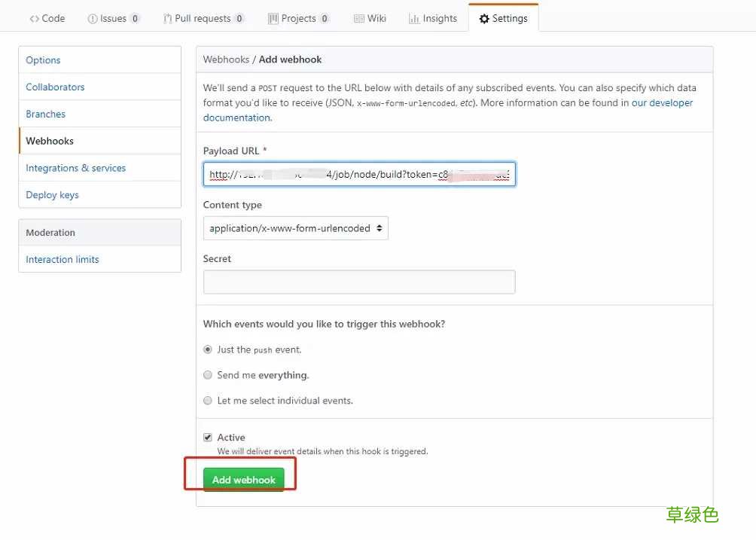Image resolution: width=756 pixels, height=540 pixels.
Task: Uncheck the Active checkbox
Action: [207, 437]
